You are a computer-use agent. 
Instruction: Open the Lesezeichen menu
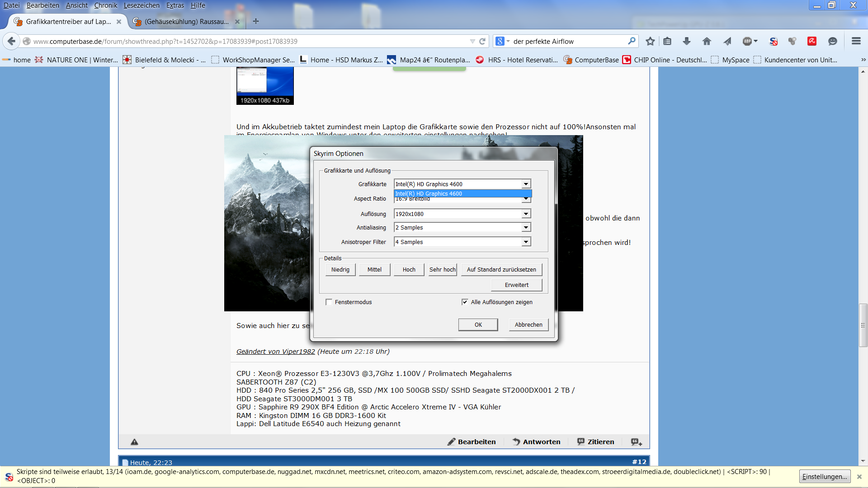tap(142, 5)
